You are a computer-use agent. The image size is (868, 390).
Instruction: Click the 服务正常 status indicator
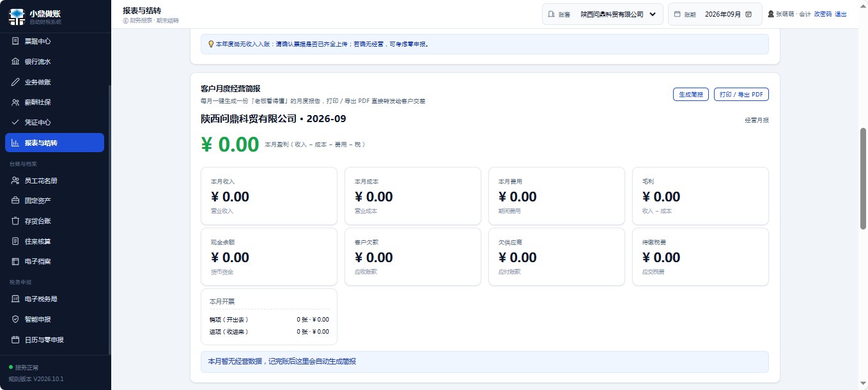tap(24, 368)
